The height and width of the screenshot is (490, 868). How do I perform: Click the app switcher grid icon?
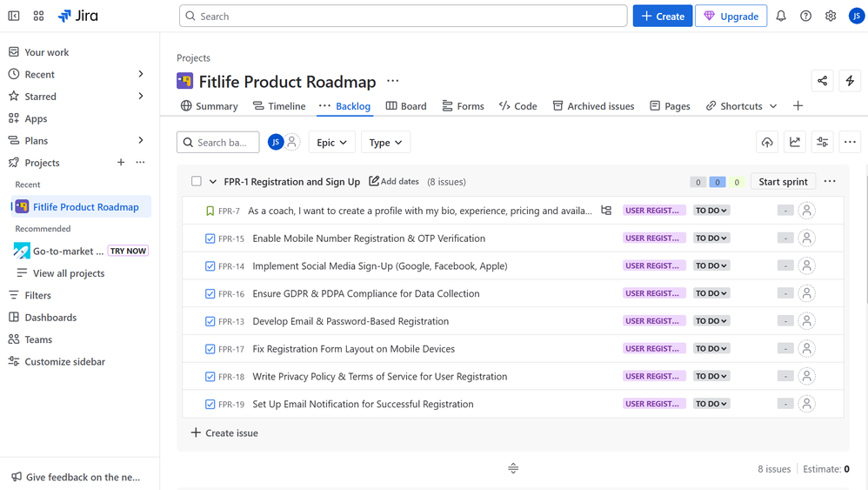(x=38, y=16)
